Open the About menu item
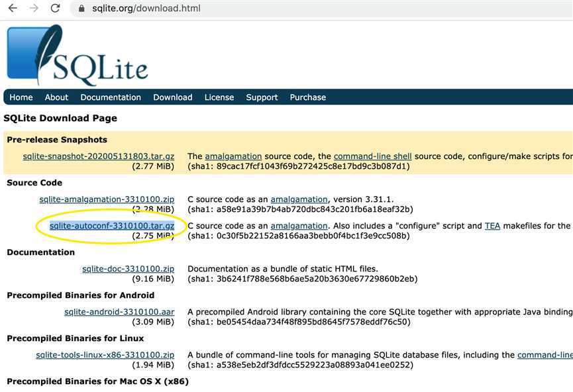Image resolution: width=573 pixels, height=392 pixels. tap(57, 97)
